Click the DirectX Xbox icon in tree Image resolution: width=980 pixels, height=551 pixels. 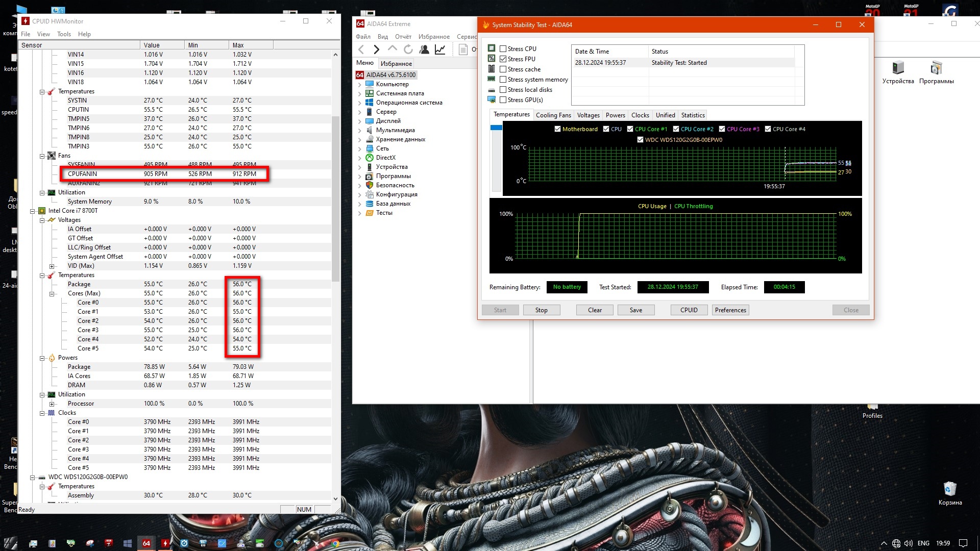point(370,158)
